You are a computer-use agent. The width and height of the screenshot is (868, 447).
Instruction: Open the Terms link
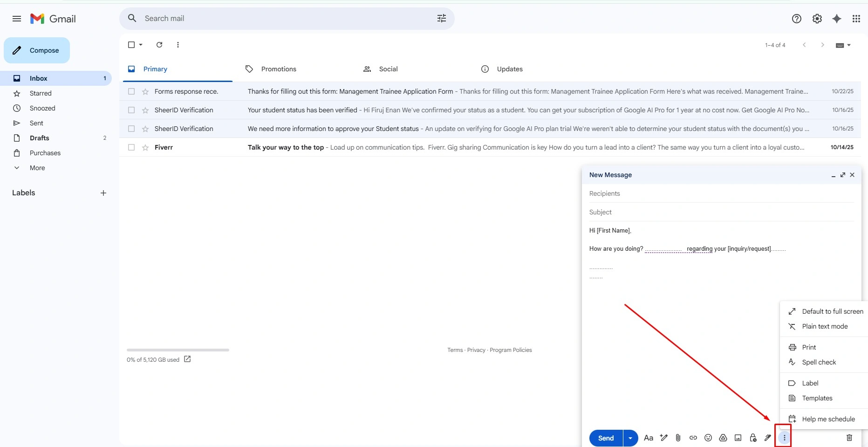pyautogui.click(x=455, y=350)
